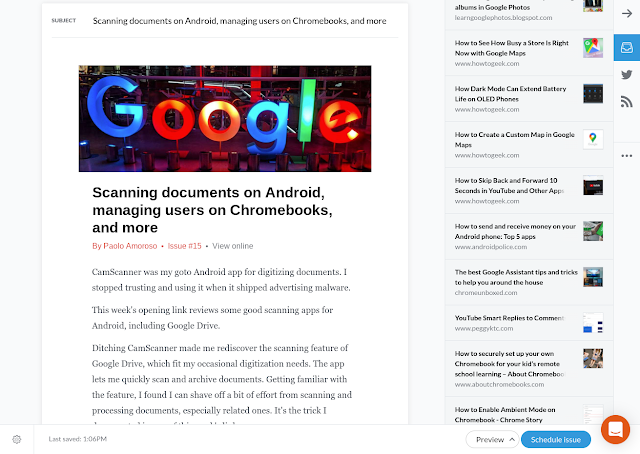Image resolution: width=640 pixels, height=454 pixels.
Task: Open the settings gear icon
Action: click(17, 439)
